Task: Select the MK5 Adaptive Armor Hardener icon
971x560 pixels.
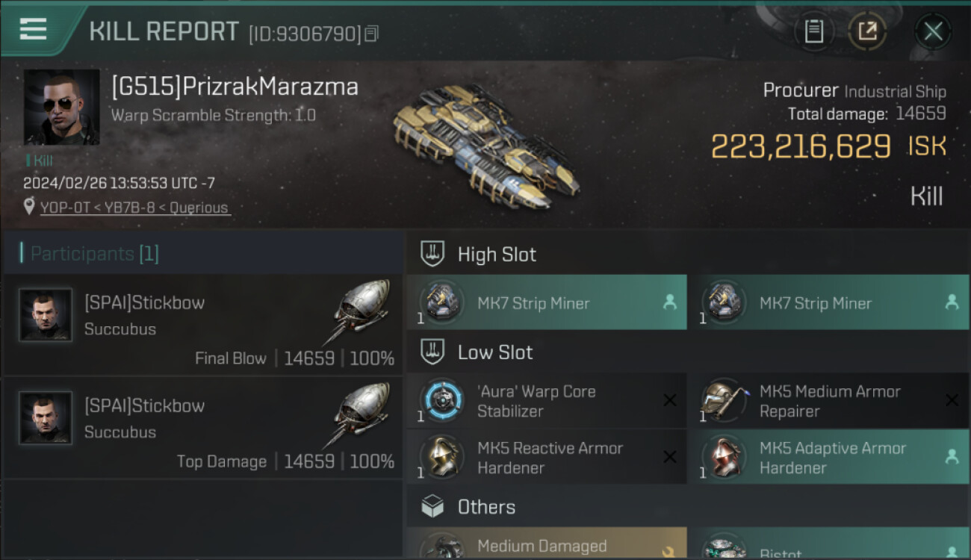Action: coord(725,457)
